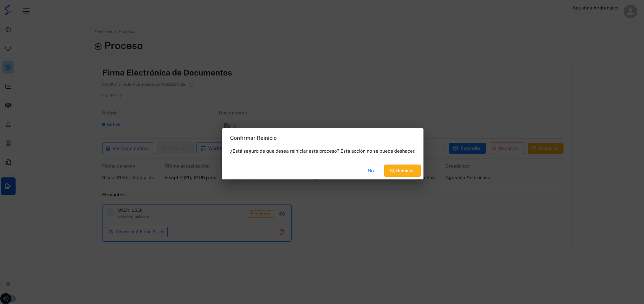The height and width of the screenshot is (304, 644).
Task: Select the workflows sidebar icon
Action: [8, 67]
